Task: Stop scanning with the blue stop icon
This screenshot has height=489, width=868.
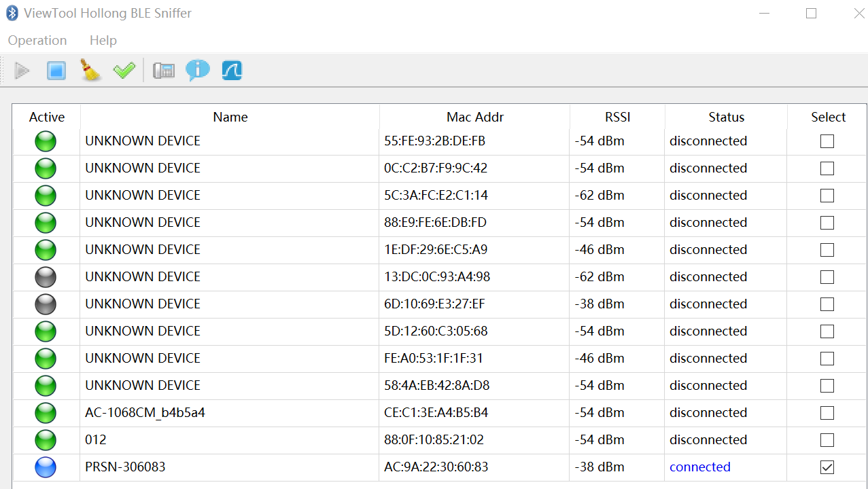Action: click(56, 70)
